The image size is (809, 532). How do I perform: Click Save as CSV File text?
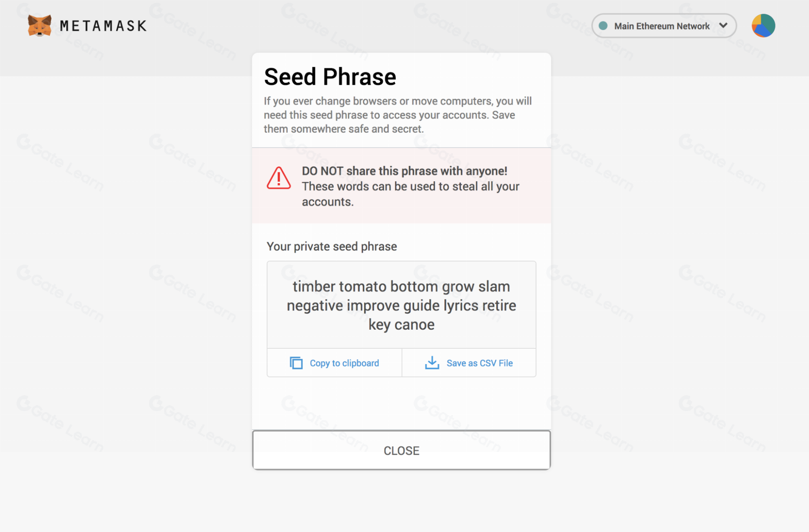tap(480, 363)
